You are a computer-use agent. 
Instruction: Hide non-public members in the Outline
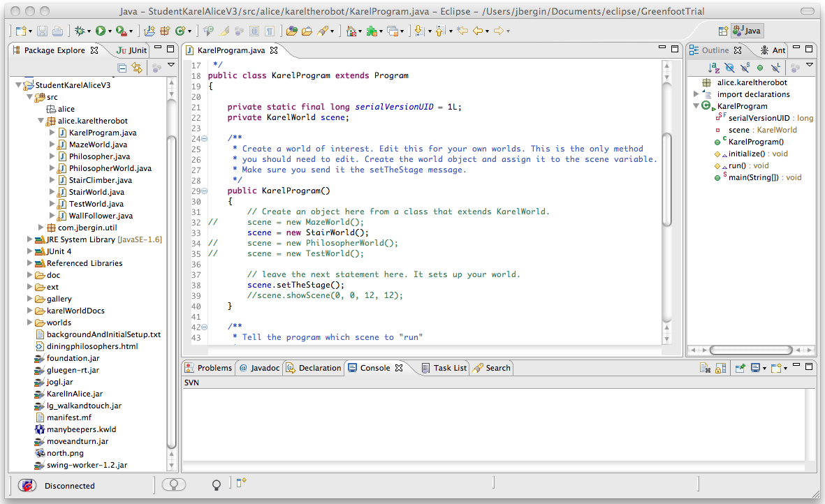tap(760, 67)
